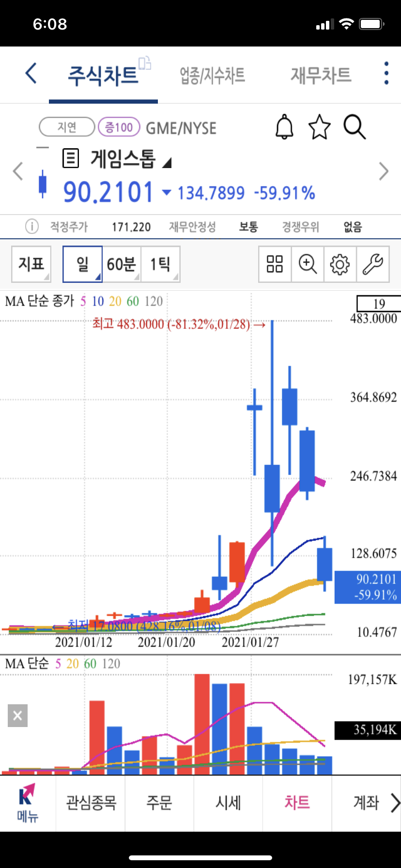Open the chart grid layout icon
The image size is (401, 868).
(x=275, y=264)
